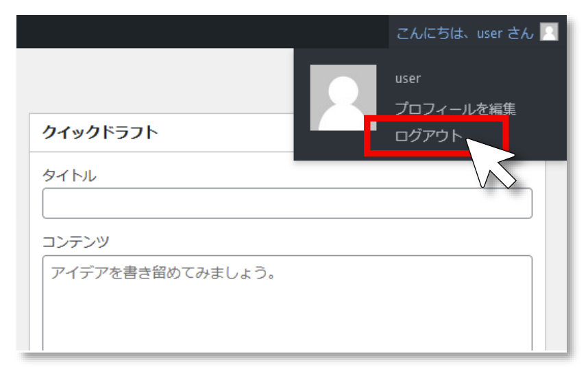Click the word user in the top greeting
This screenshot has height=380, width=588.
click(489, 33)
